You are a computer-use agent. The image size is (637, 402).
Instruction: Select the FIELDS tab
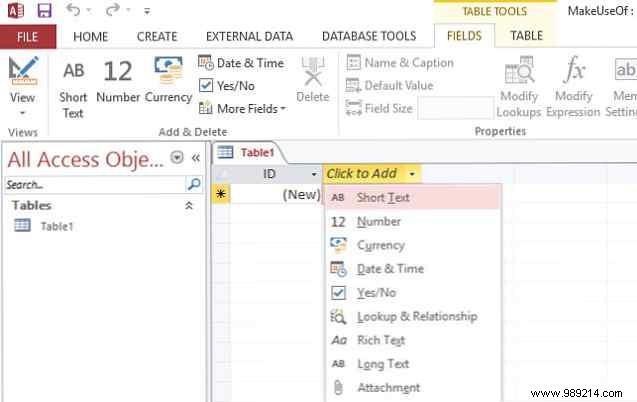(x=464, y=36)
